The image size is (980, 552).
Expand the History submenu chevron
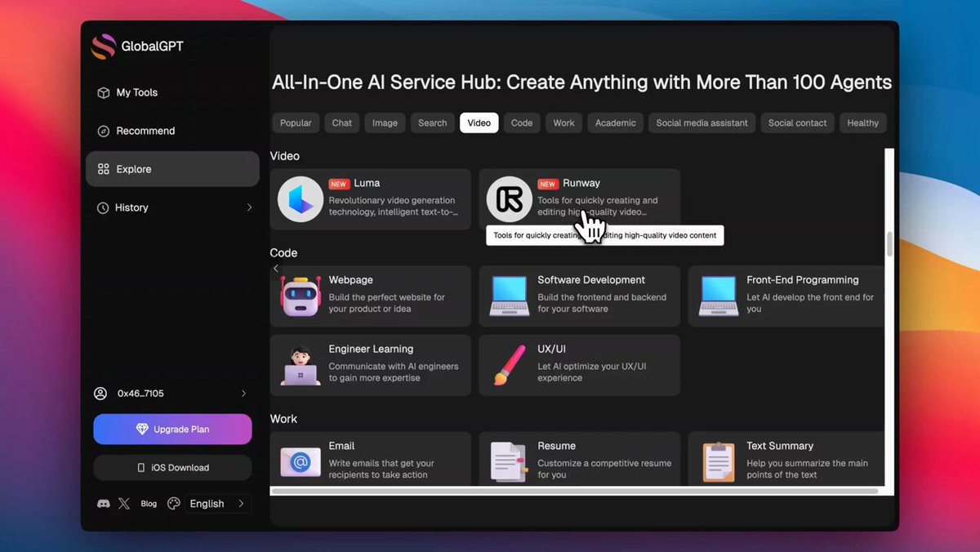[249, 208]
